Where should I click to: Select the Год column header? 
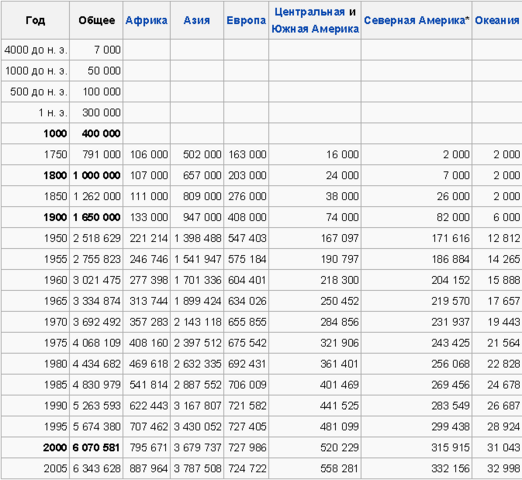tap(35, 20)
